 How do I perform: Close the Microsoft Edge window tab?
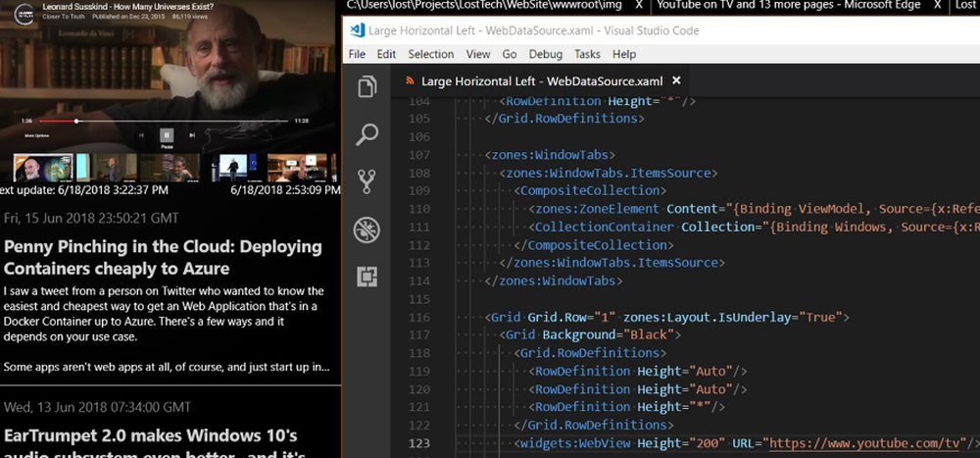[938, 5]
